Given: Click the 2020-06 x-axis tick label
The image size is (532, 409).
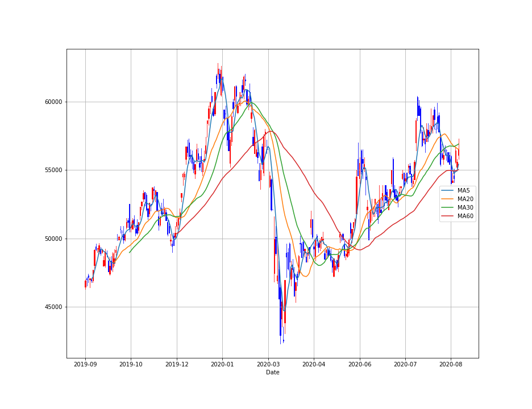Looking at the screenshot, I should pyautogui.click(x=360, y=365).
